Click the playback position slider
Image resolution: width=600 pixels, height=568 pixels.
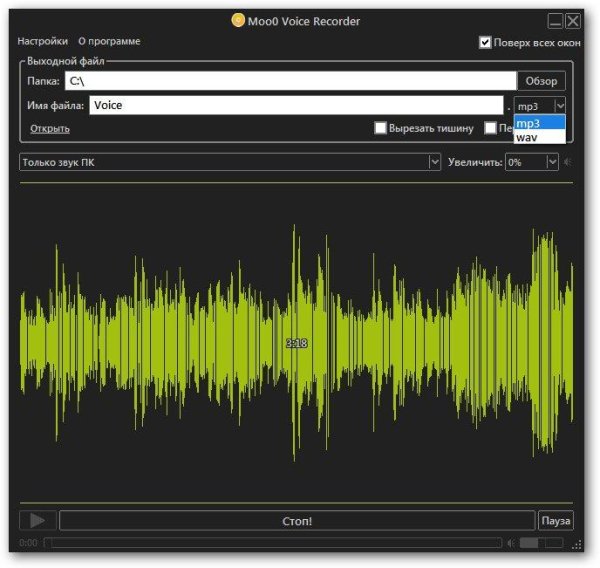[x=272, y=543]
